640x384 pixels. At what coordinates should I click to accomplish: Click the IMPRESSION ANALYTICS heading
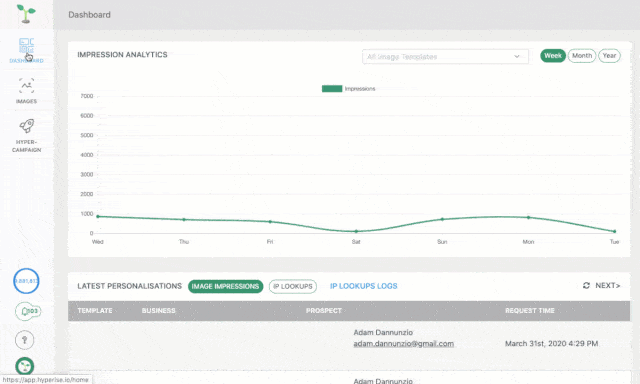click(x=122, y=55)
